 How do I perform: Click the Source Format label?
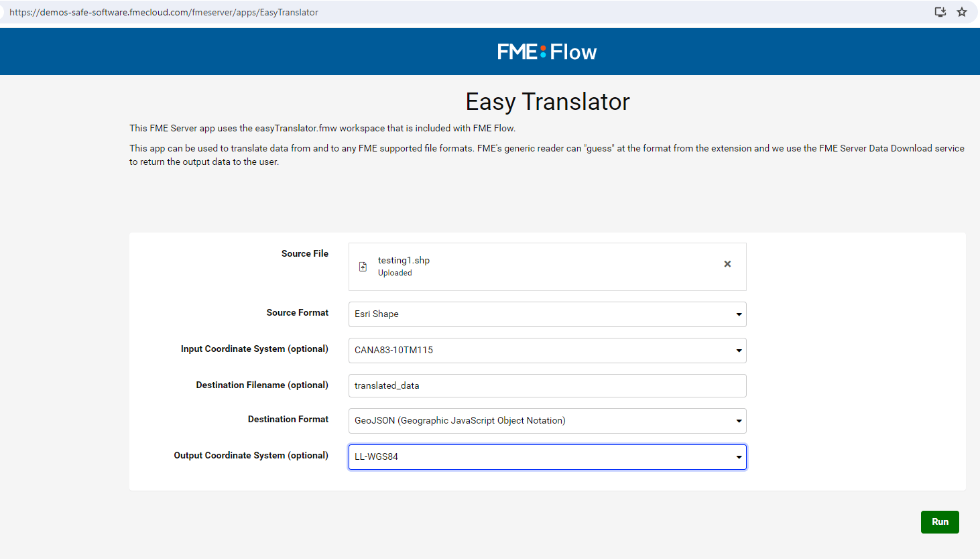click(298, 312)
